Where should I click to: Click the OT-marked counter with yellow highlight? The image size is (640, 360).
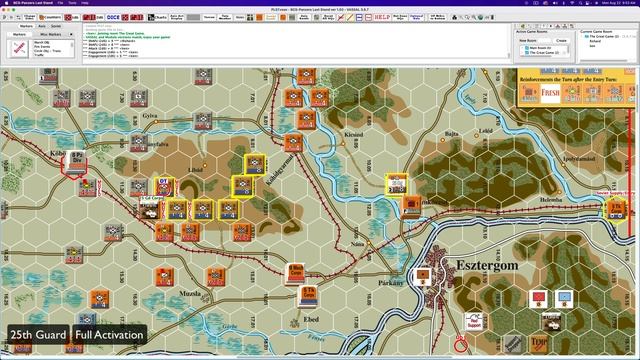coord(164,187)
